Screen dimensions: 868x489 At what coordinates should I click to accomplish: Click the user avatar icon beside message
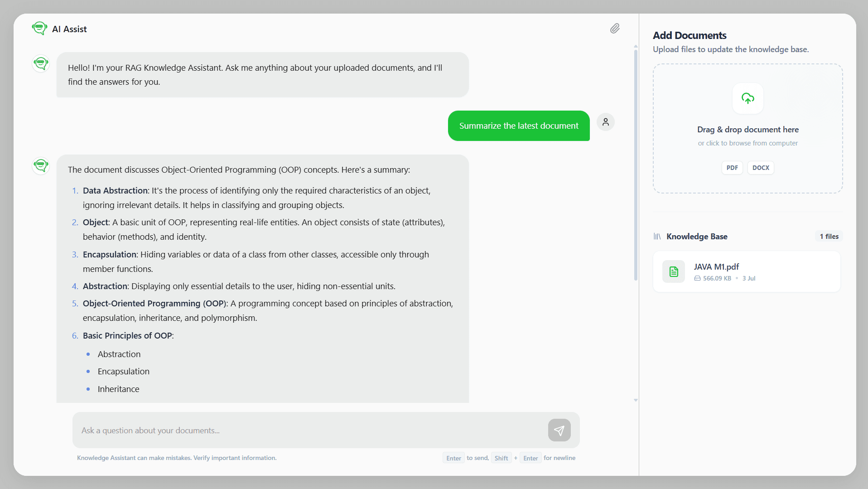point(605,122)
